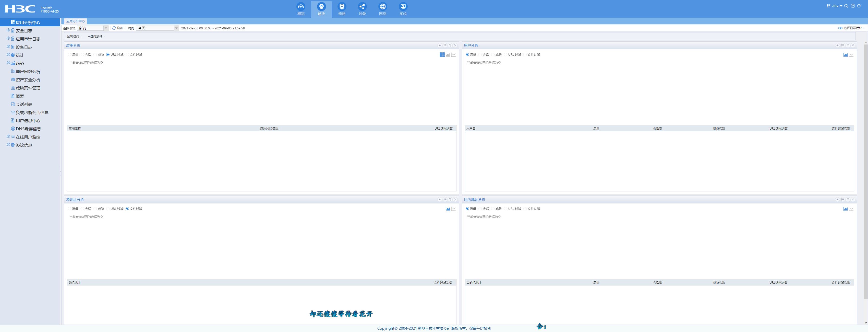This screenshot has width=868, height=332.
Task: Select 流量 radio in 应用分析 panel
Action: 70,55
